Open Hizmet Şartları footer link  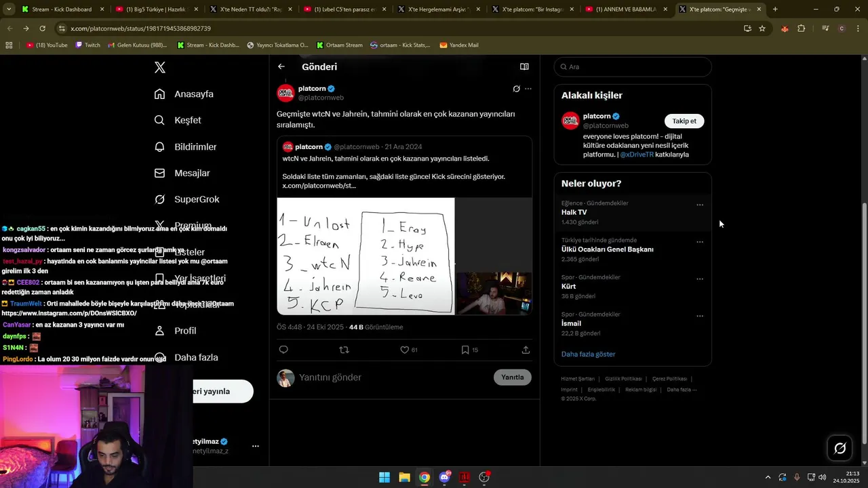(x=578, y=379)
